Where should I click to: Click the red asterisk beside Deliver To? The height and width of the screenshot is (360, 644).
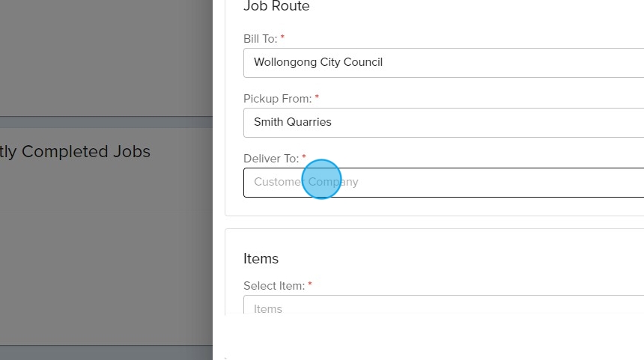tap(304, 158)
